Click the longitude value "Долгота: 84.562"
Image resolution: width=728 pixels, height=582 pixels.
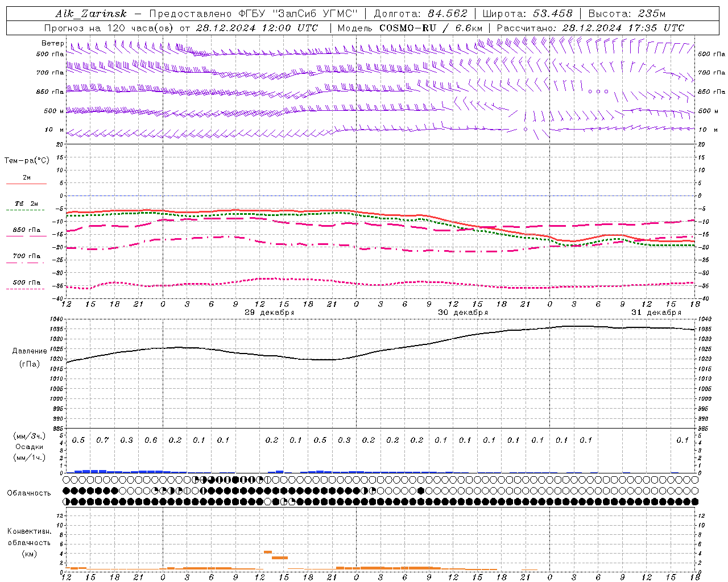pos(420,14)
